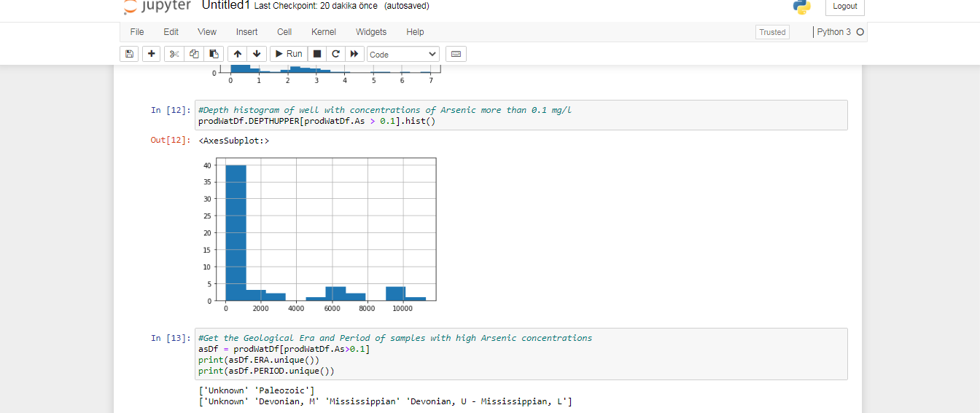Cut the selected cell
The image size is (980, 413).
tap(174, 54)
